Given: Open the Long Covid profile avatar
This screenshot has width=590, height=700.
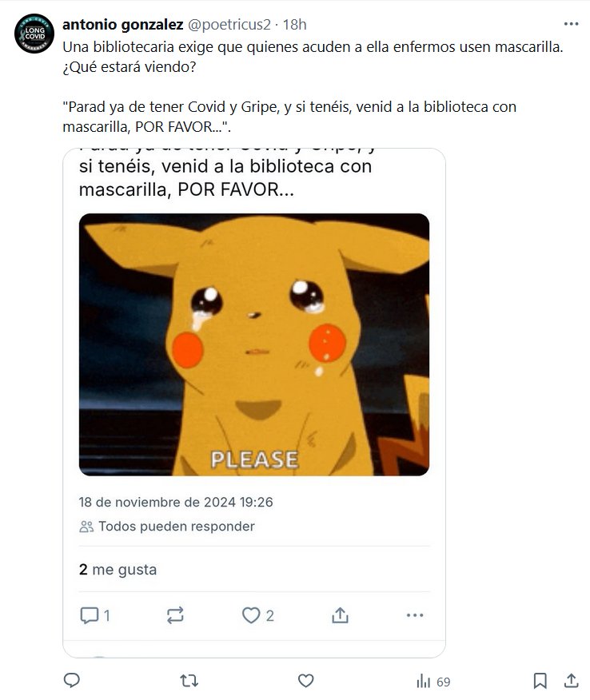Looking at the screenshot, I should (34, 34).
